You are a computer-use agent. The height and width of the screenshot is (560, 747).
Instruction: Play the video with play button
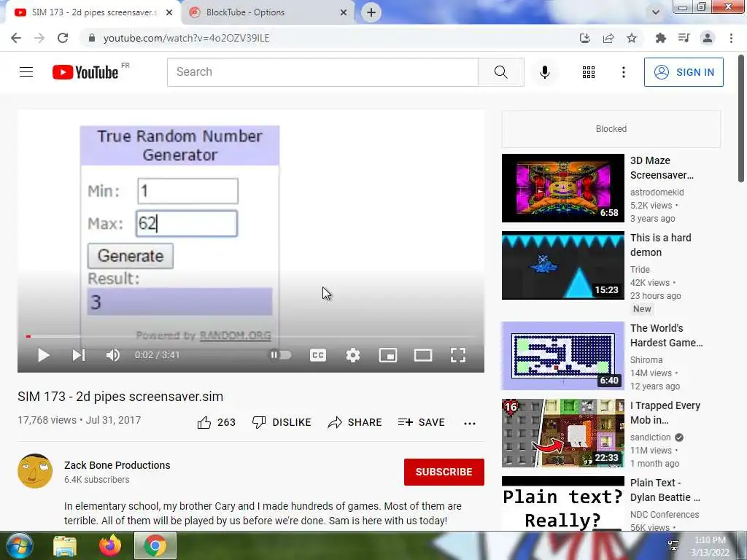44,355
